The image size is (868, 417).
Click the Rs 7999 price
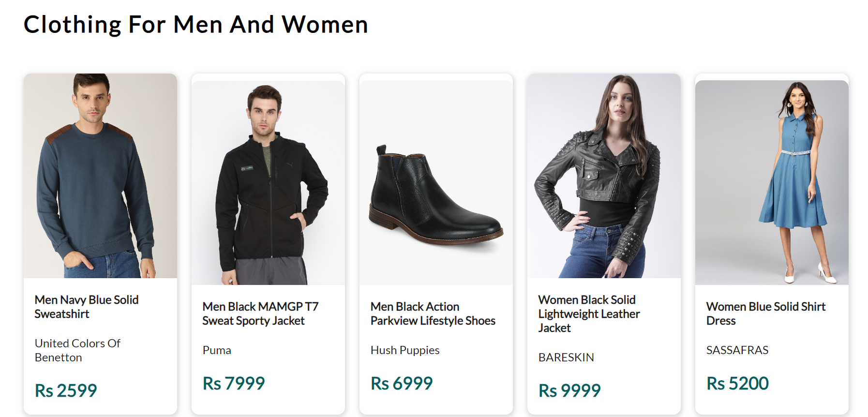pyautogui.click(x=234, y=383)
